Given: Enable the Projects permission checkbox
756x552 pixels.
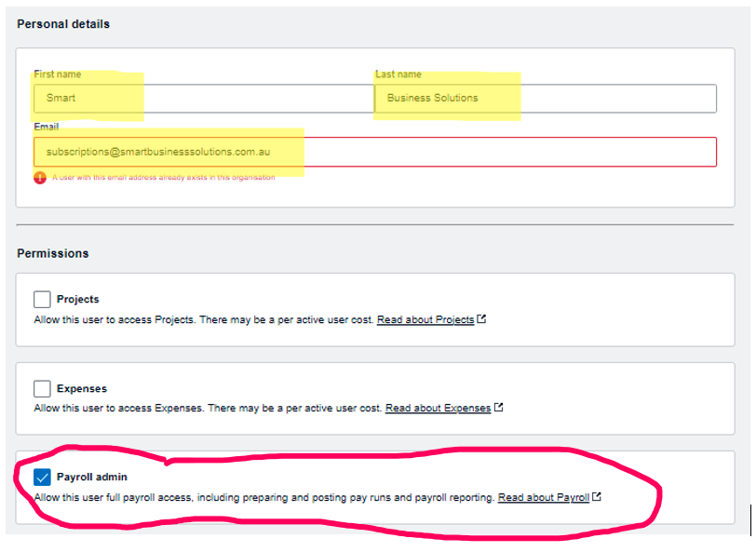Looking at the screenshot, I should coord(42,300).
